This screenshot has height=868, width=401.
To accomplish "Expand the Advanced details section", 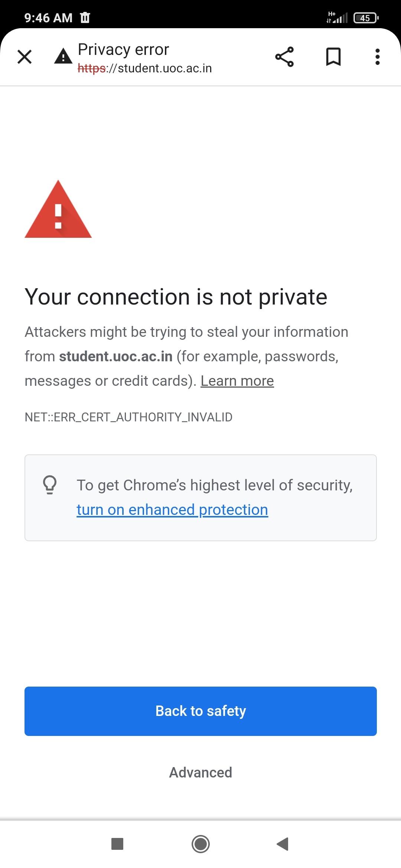I will (x=200, y=773).
